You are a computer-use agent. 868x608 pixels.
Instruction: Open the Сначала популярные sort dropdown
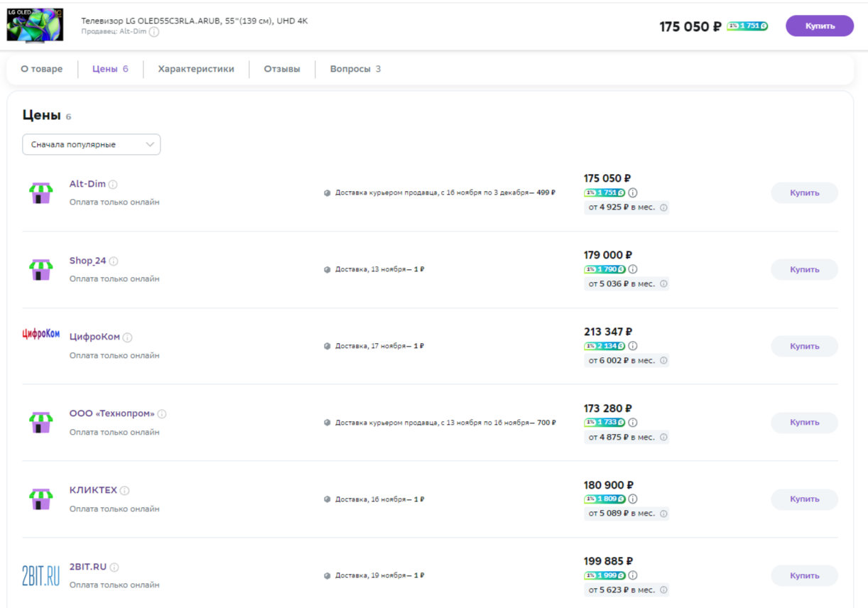click(x=92, y=144)
